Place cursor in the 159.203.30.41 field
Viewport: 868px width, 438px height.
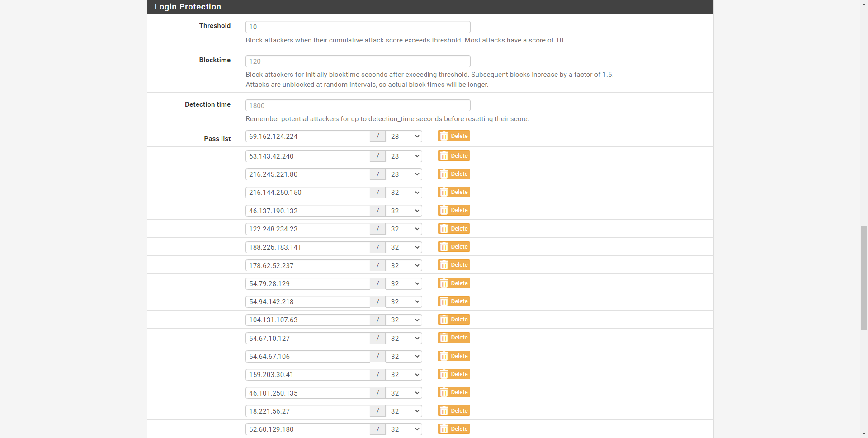tap(308, 375)
